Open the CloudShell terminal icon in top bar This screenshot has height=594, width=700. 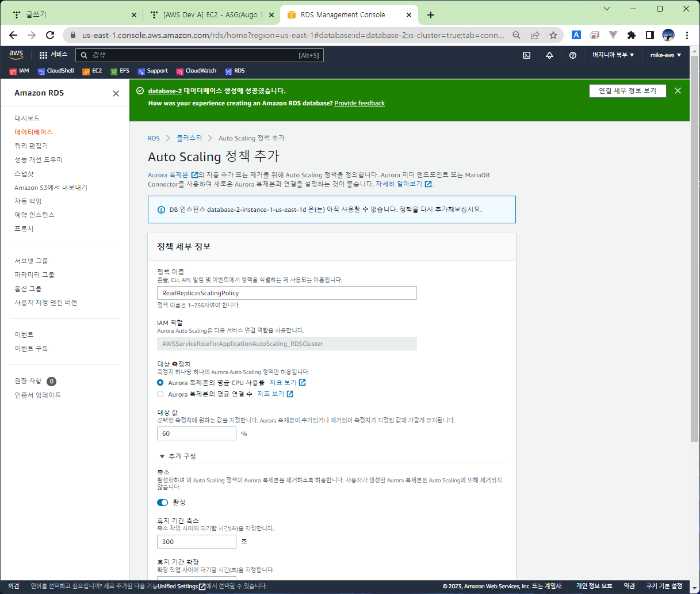(526, 55)
